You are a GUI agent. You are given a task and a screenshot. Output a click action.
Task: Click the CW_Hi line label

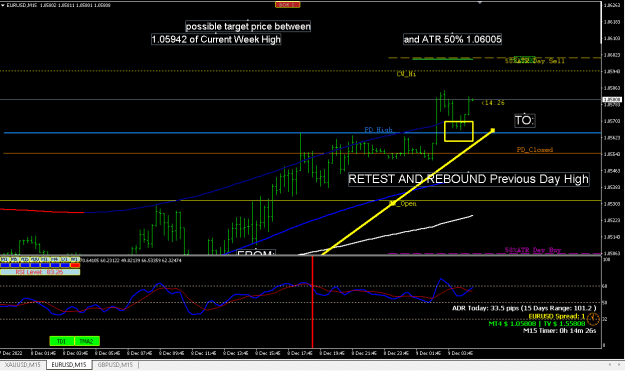tap(406, 74)
